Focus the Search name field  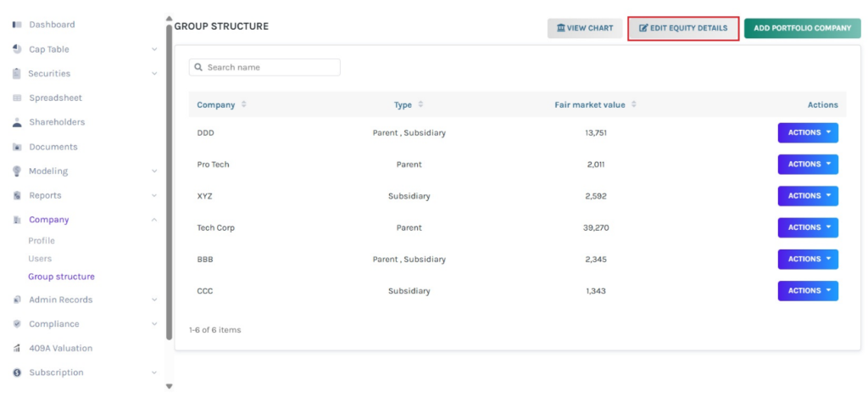[264, 68]
